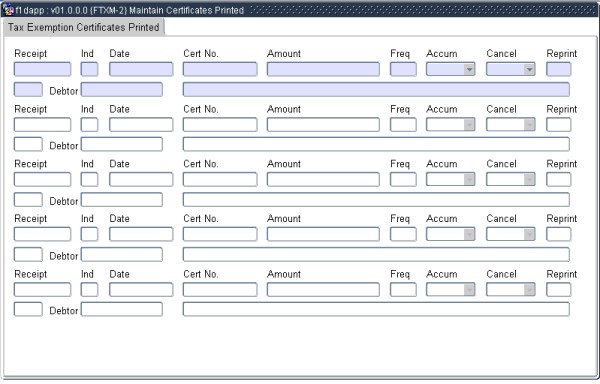Select the first row long debtor description field

point(376,89)
